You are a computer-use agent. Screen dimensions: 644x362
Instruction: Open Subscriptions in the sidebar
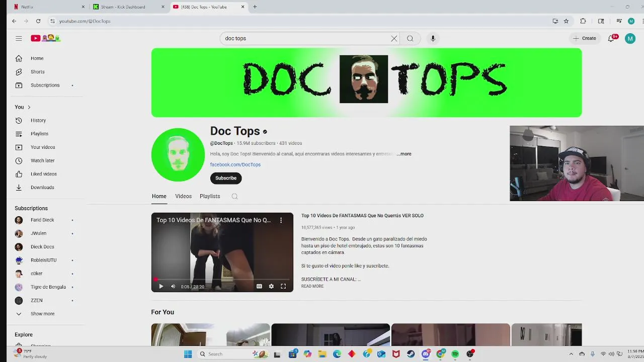tap(45, 85)
